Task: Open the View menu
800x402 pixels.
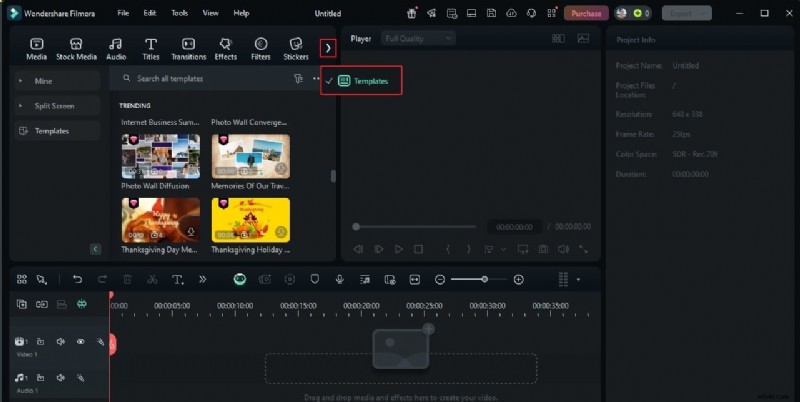Action: (210, 13)
